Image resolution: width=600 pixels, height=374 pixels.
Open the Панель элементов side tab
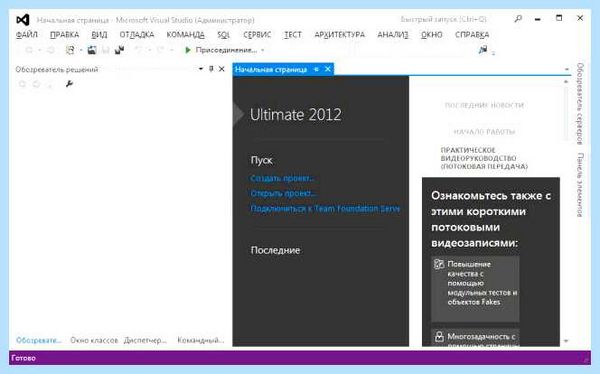point(580,185)
